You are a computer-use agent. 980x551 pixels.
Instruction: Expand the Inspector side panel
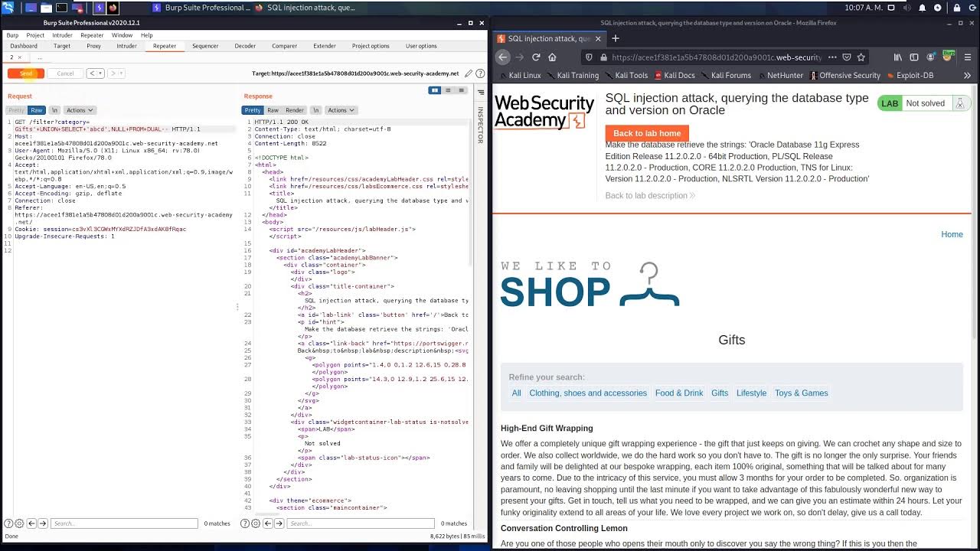(x=480, y=126)
